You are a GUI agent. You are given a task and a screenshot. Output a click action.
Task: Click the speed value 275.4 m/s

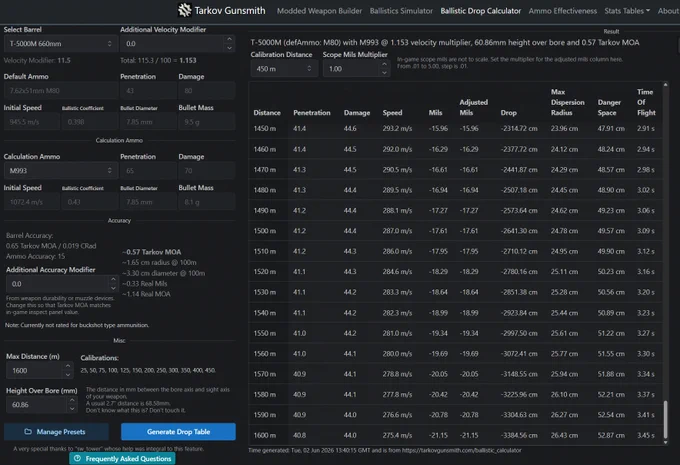[x=397, y=436]
